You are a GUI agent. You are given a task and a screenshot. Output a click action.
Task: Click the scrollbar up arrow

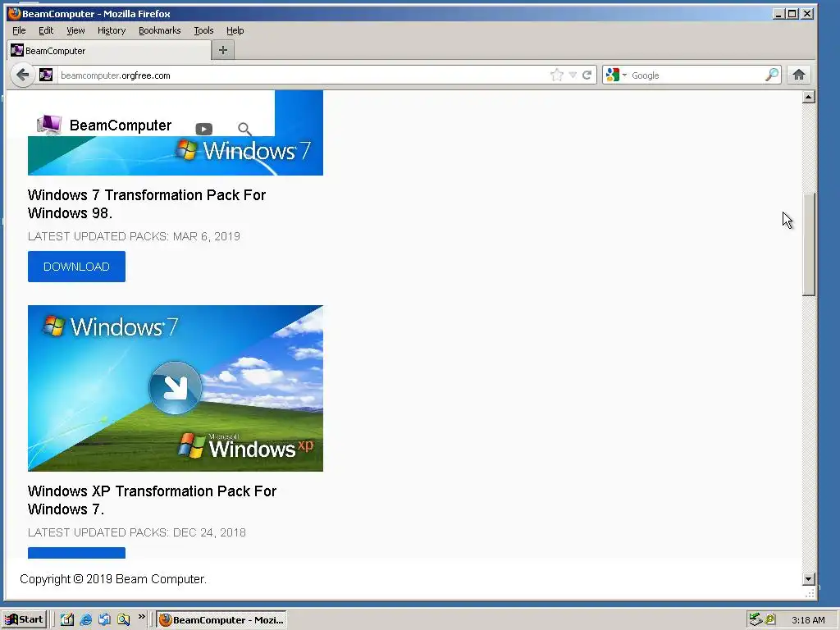coord(809,97)
